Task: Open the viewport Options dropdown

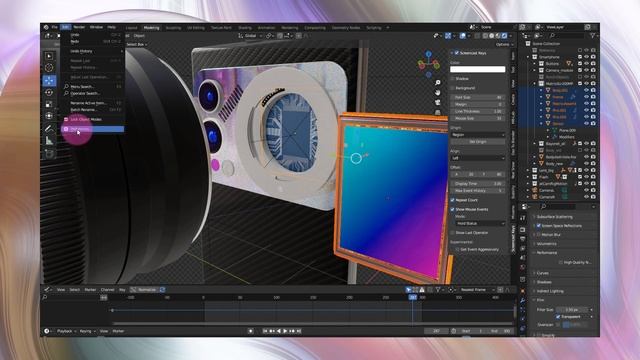Action: [504, 44]
